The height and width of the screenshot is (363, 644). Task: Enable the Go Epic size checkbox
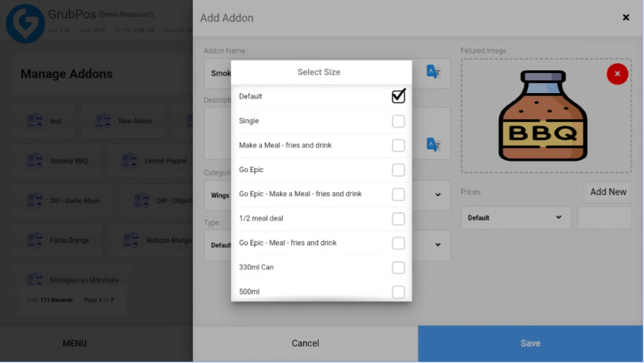point(398,170)
